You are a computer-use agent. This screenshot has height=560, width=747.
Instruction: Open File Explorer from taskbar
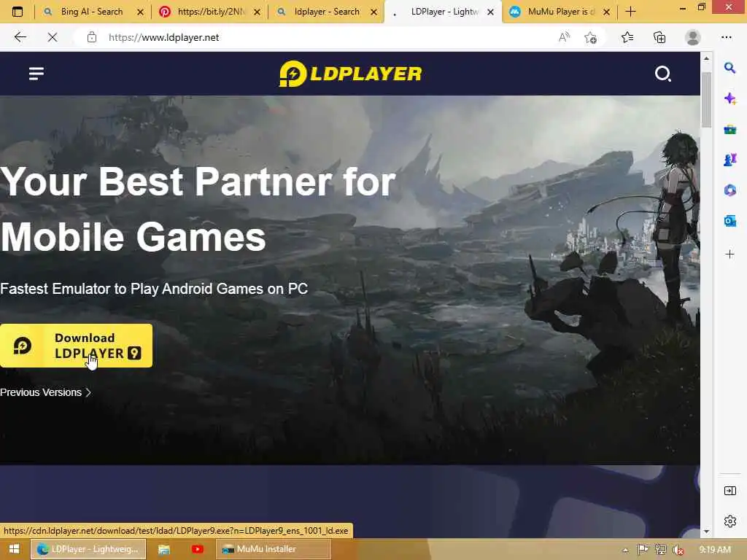(164, 550)
